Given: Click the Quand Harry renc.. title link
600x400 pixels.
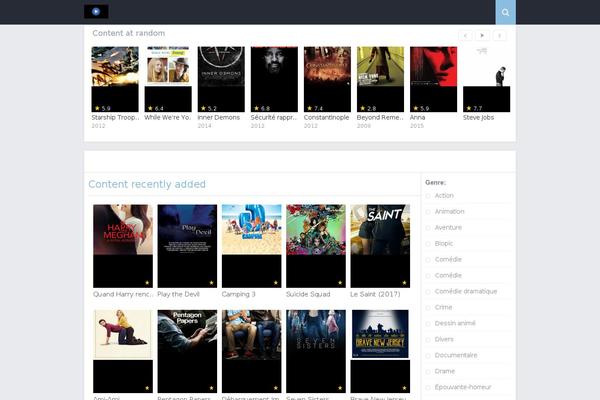Looking at the screenshot, I should (123, 294).
